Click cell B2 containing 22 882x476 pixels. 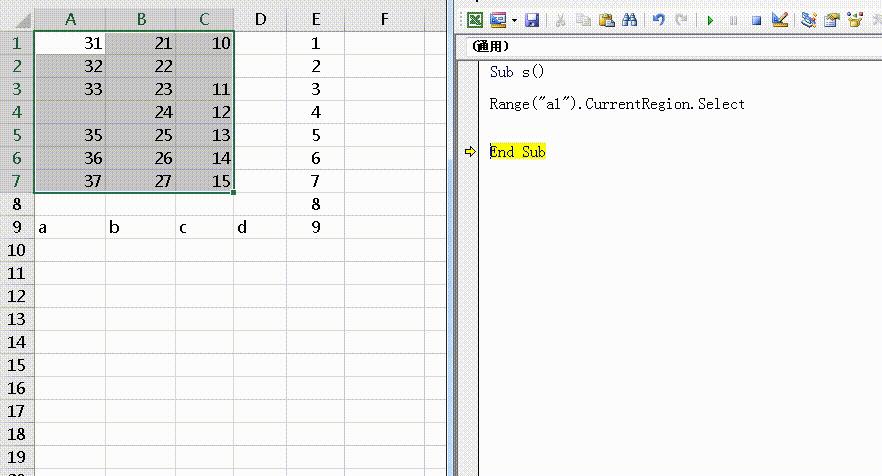141,66
